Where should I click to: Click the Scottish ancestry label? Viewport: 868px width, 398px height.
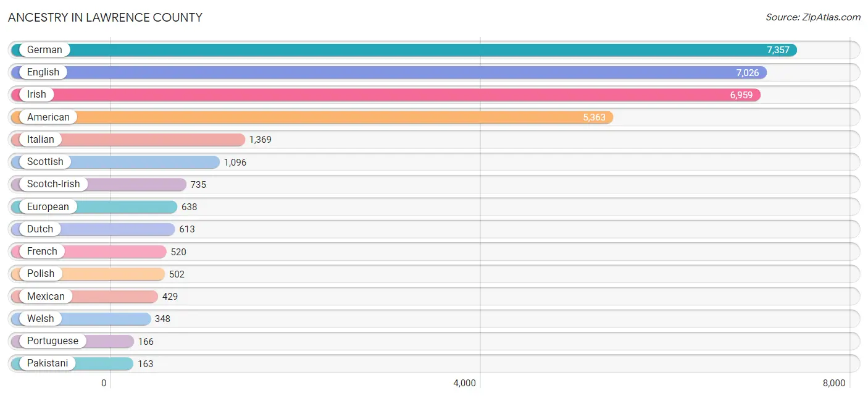click(x=45, y=162)
